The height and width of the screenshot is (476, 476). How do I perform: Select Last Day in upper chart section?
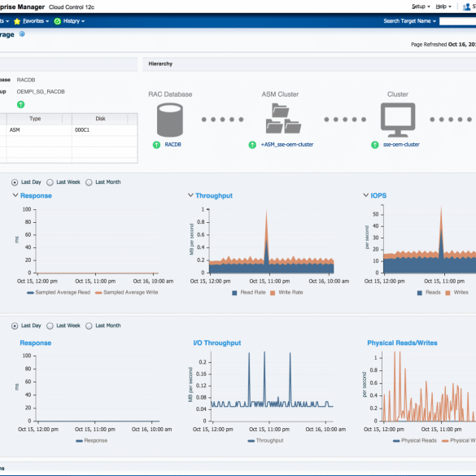pyautogui.click(x=15, y=182)
